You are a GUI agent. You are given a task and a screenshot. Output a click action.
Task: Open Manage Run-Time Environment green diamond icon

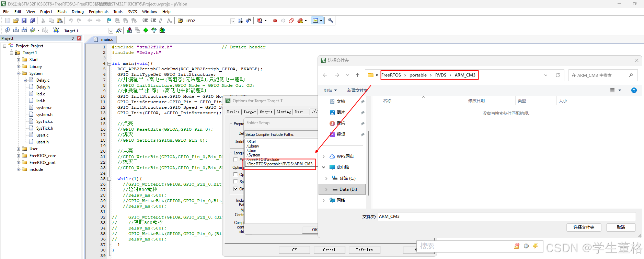coord(146,30)
